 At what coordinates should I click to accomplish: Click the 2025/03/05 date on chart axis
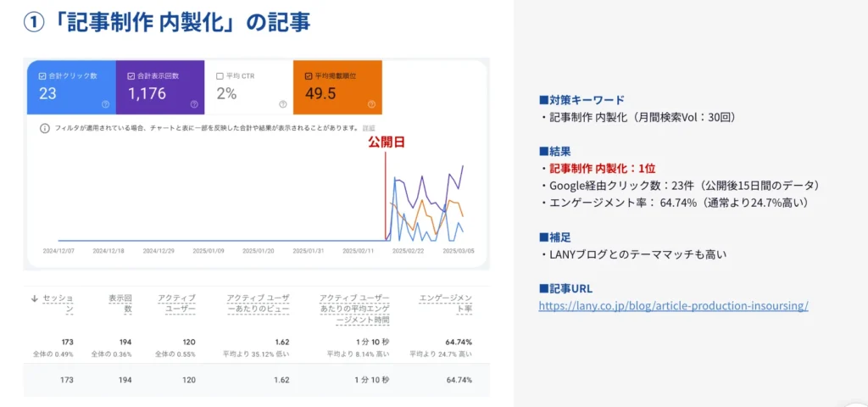[x=459, y=250]
